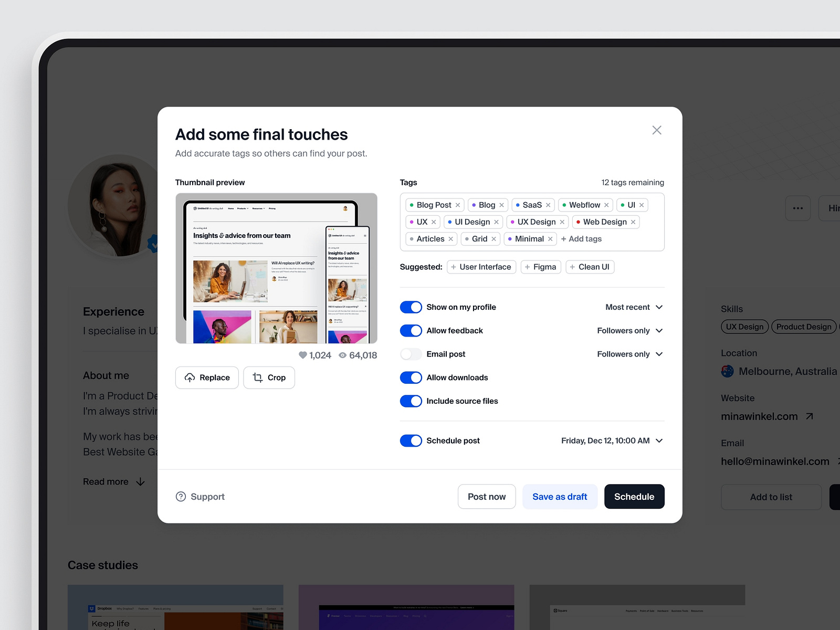Viewport: 840px width, 630px height.
Task: Remove the UI Design tag
Action: pos(496,222)
